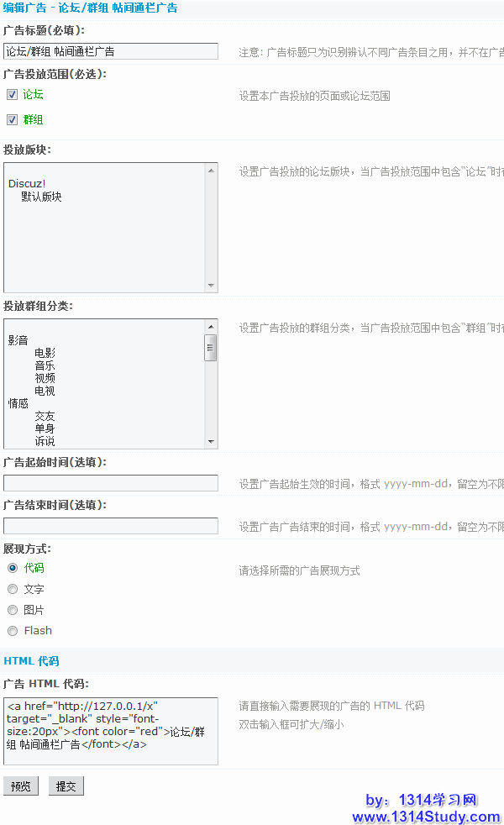Click the 广告起始时间 date input field
504x825 pixels.
tap(110, 483)
